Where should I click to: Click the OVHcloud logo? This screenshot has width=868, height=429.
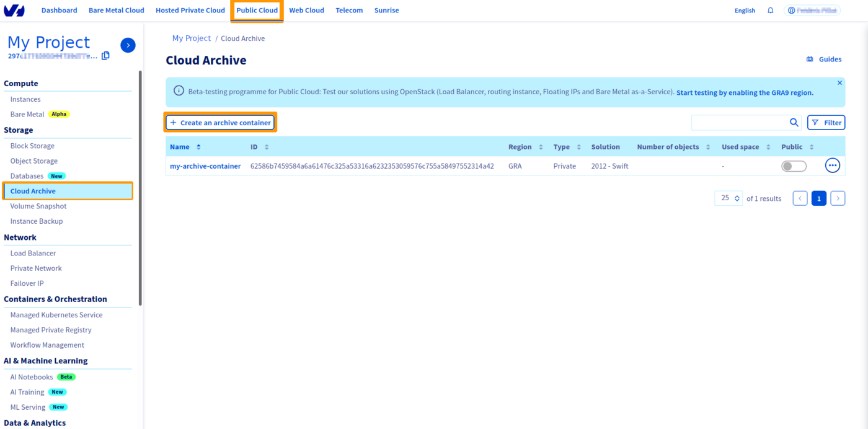(14, 10)
